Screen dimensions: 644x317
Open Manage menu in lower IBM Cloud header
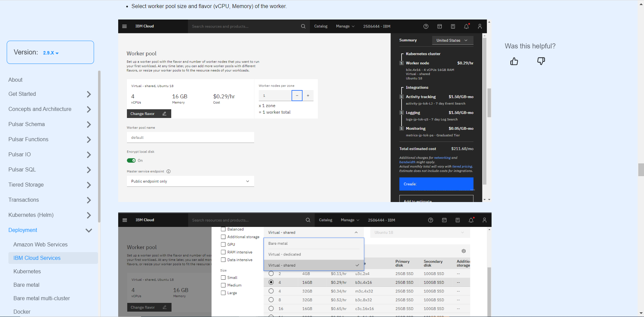tap(350, 220)
